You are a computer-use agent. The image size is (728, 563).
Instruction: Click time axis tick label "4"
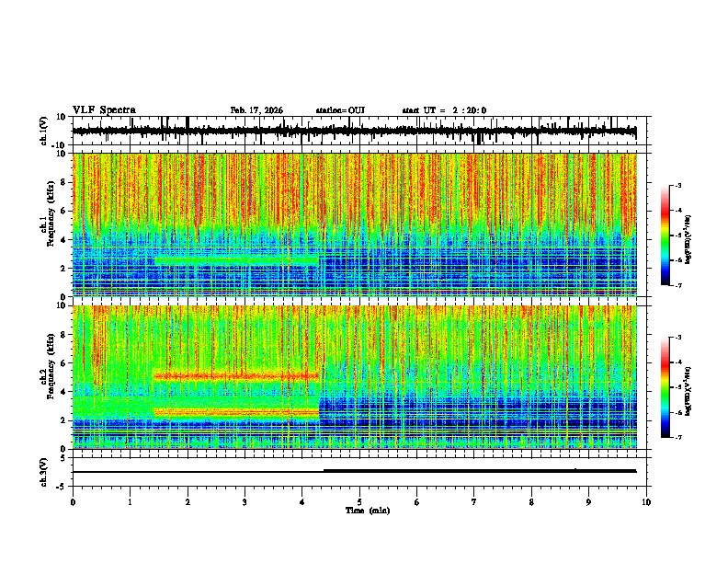click(302, 502)
